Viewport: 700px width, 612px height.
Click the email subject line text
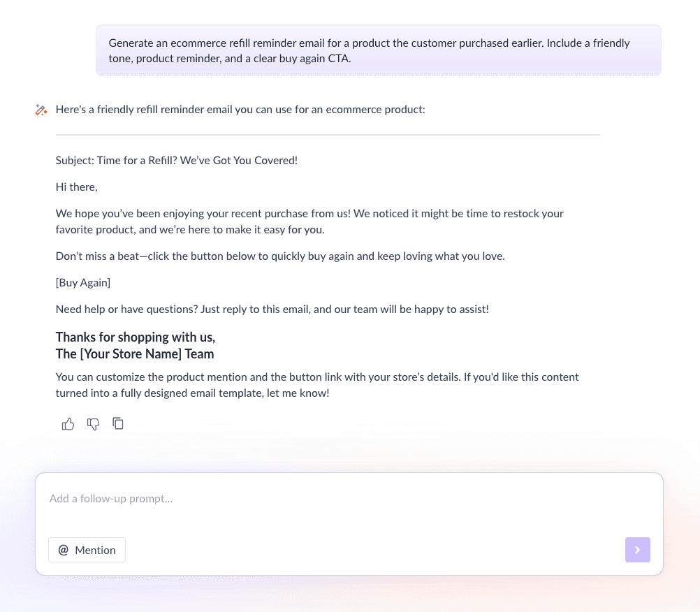click(x=176, y=160)
